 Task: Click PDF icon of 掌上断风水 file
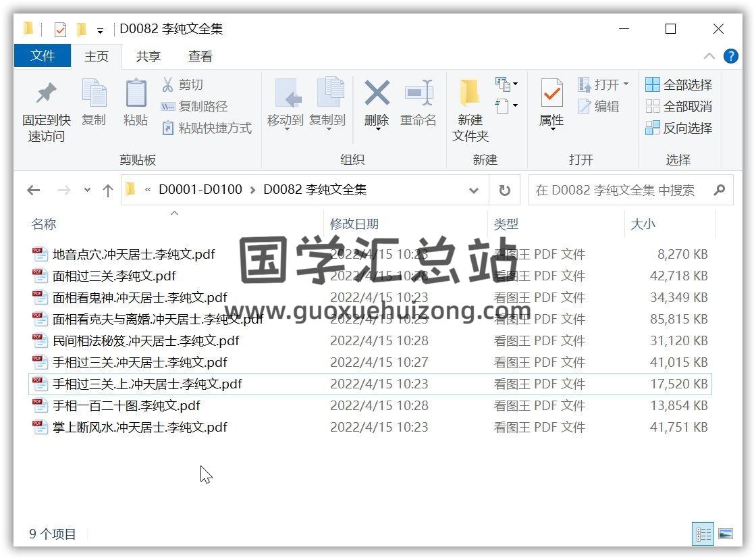click(40, 428)
